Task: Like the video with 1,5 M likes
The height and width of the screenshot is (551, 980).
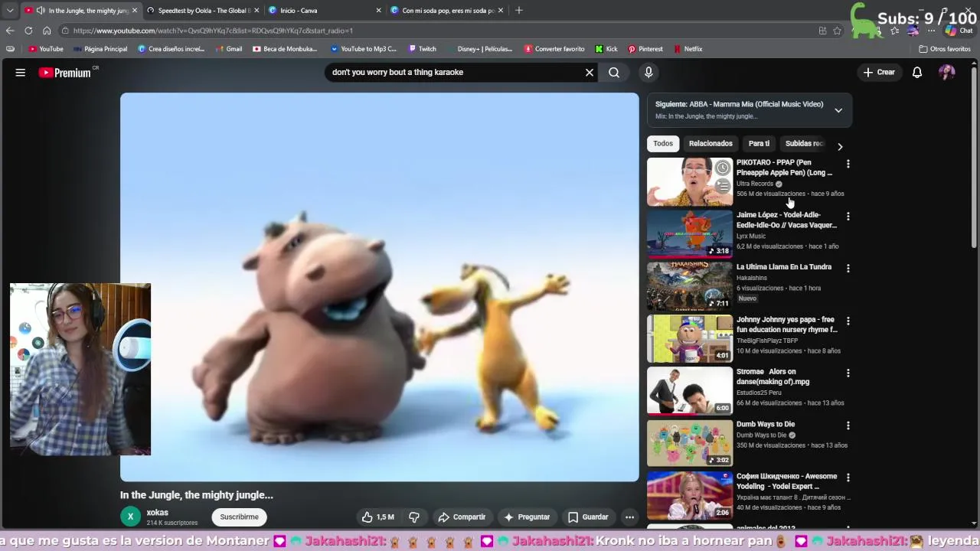Action: [378, 517]
